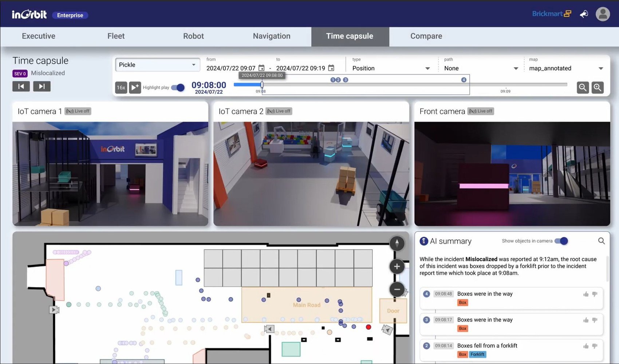The width and height of the screenshot is (619, 364).
Task: Thumbs up the 'Boxes fell from a forklift' event
Action: pos(586,346)
